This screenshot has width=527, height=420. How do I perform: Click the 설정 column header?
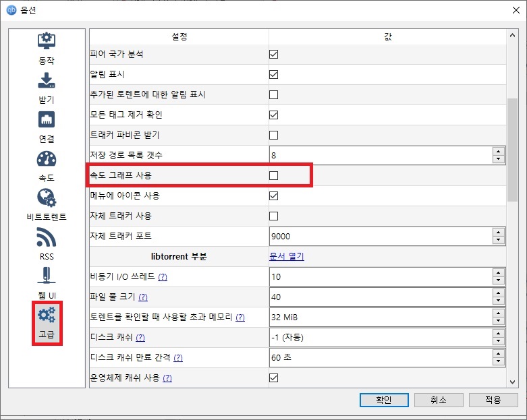tap(179, 36)
